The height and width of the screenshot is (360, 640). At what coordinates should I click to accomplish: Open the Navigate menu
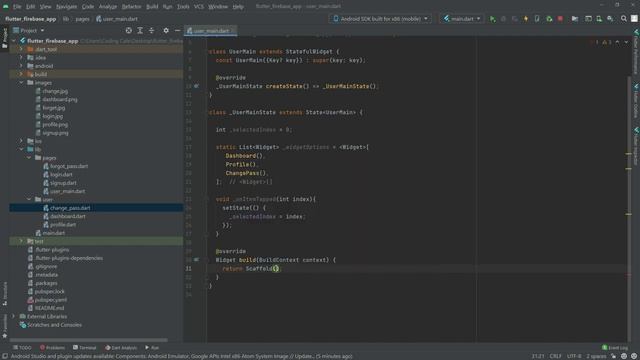coord(66,7)
